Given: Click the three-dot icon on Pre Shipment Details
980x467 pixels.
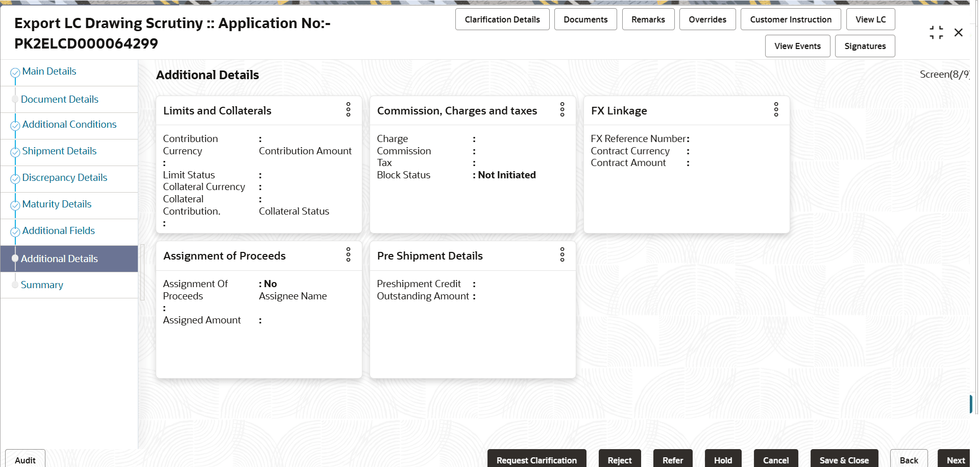Looking at the screenshot, I should pos(562,255).
